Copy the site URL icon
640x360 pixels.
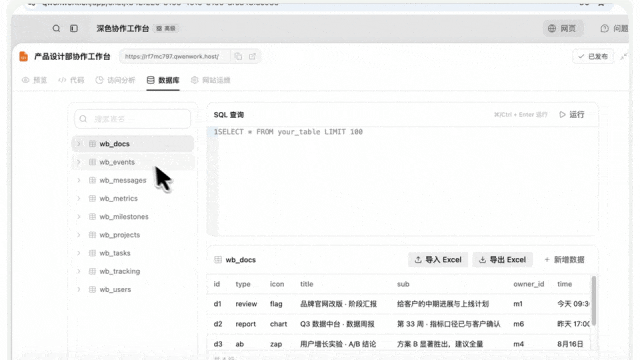point(238,56)
